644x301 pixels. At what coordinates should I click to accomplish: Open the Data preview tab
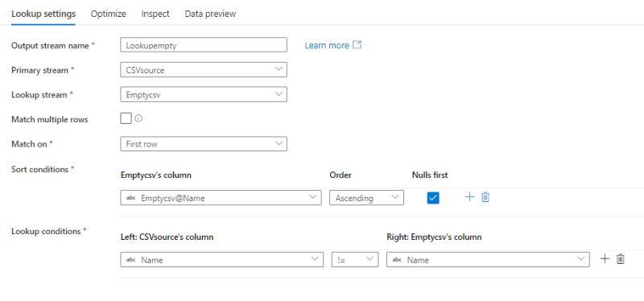tap(210, 14)
